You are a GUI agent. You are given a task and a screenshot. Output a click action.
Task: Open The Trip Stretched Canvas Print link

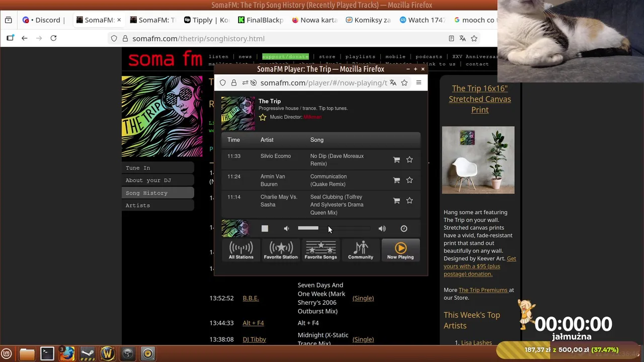point(479,99)
